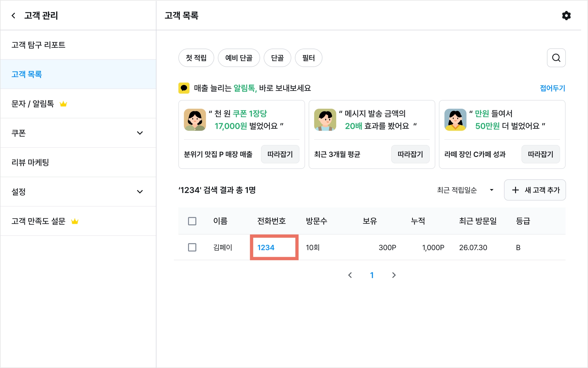Image resolution: width=588 pixels, height=368 pixels.
Task: Click the avatar in the 쿠폰 1장당 card
Action: (195, 120)
